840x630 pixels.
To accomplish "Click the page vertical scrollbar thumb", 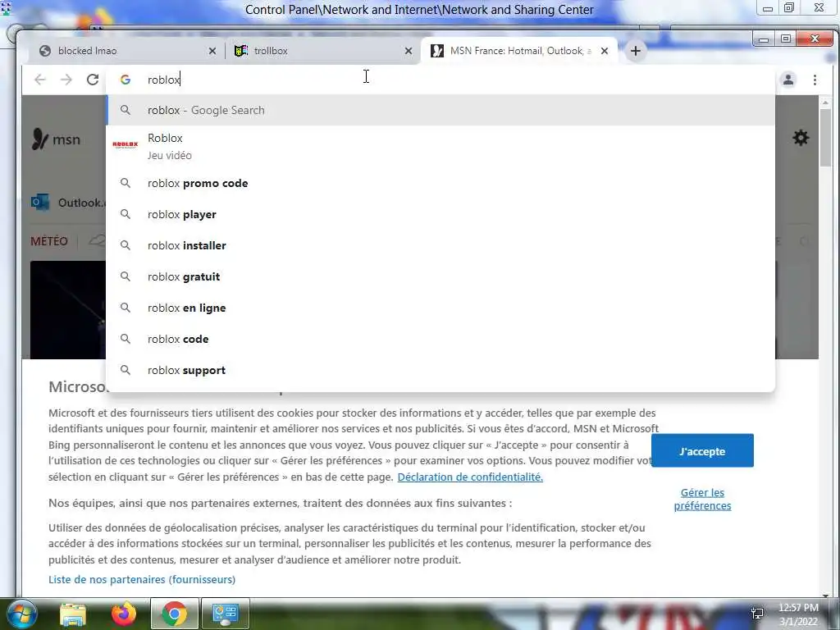I will pos(825,137).
